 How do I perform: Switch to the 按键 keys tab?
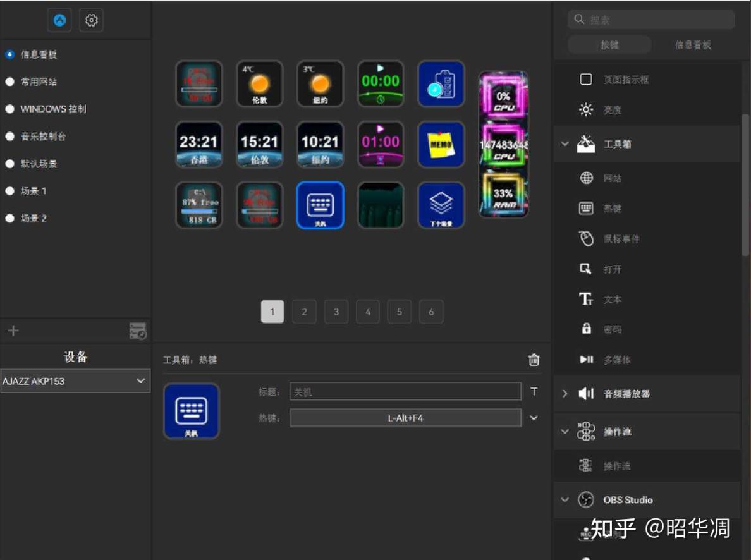click(609, 45)
